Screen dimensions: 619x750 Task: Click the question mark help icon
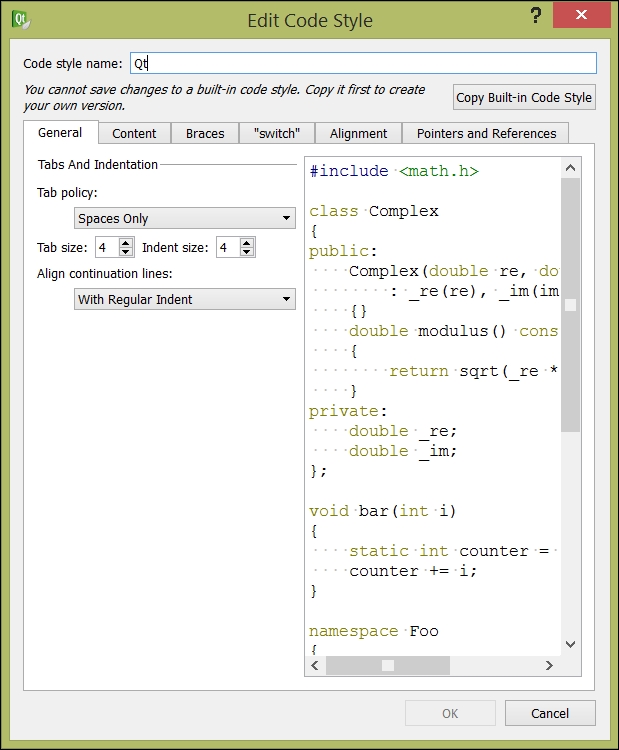[x=536, y=16]
